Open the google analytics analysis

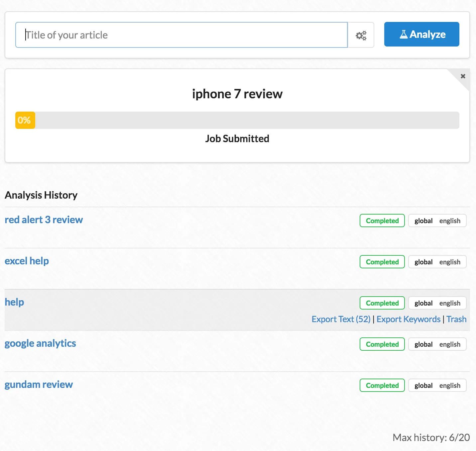click(x=40, y=343)
